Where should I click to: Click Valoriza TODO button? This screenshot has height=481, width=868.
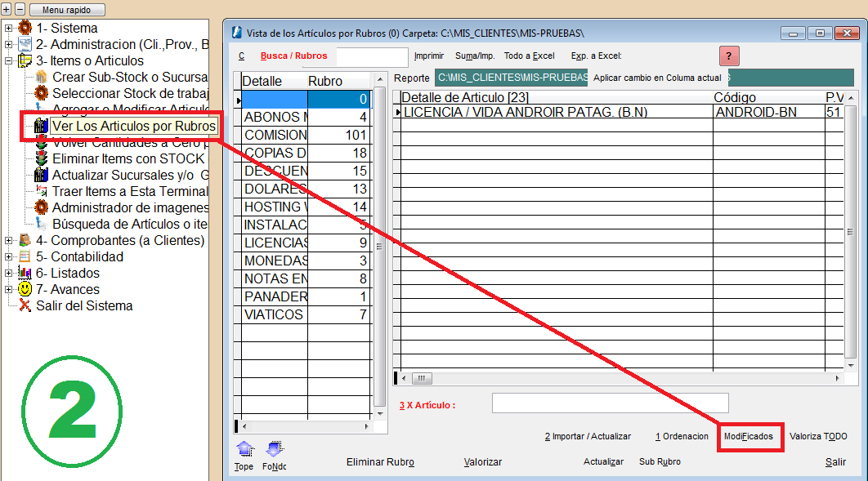(x=818, y=436)
